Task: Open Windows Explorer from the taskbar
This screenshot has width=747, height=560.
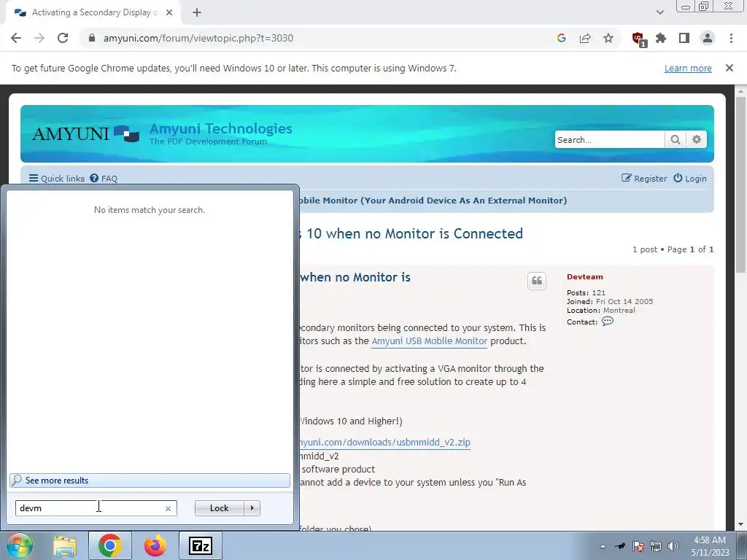Action: pyautogui.click(x=65, y=545)
